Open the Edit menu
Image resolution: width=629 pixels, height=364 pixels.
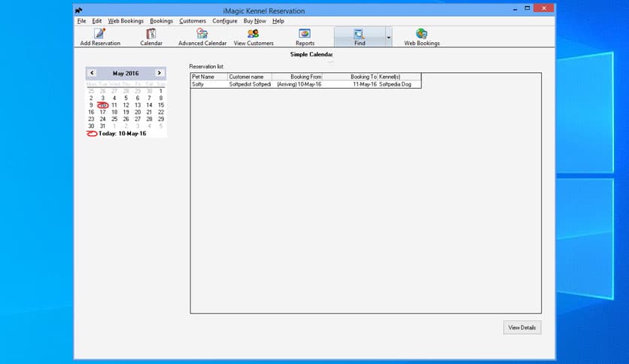96,21
